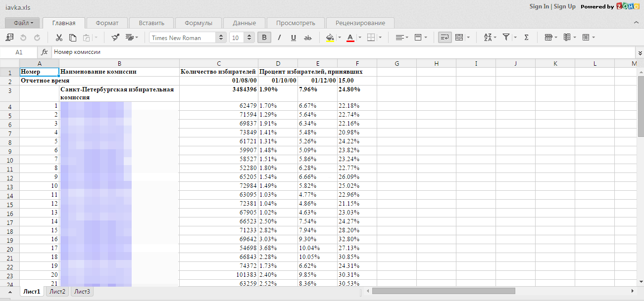Click the fx insert function icon
Image resolution: width=644 pixels, height=301 pixels.
(x=44, y=52)
